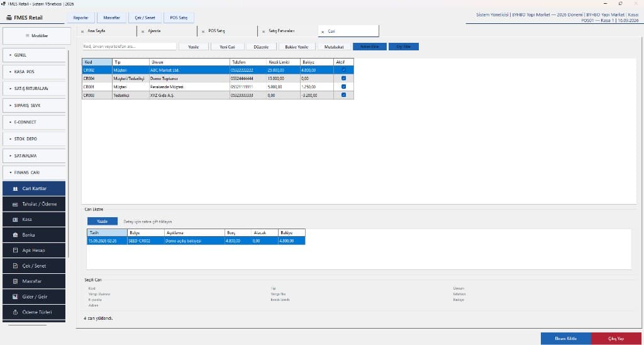644x345 pixels.
Task: Log out with Çıkış Yap
Action: pos(616,339)
